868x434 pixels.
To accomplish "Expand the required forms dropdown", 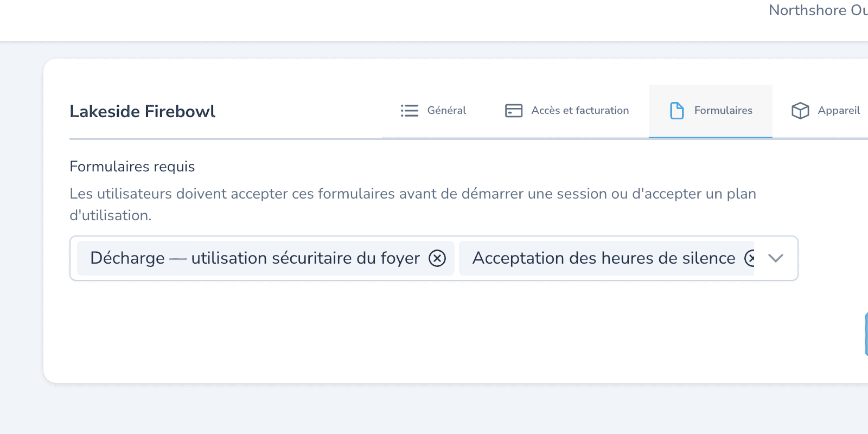I will [776, 258].
